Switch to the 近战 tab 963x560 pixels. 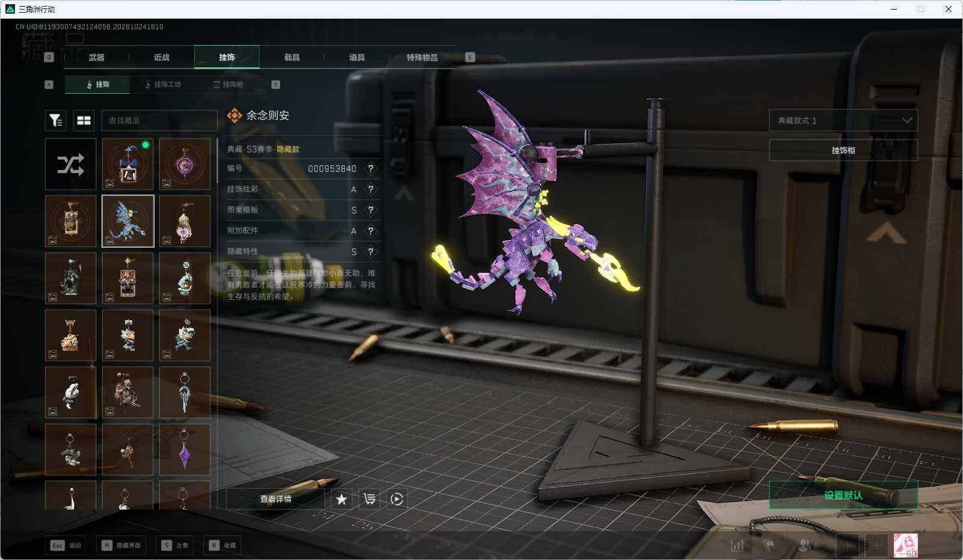click(x=162, y=57)
